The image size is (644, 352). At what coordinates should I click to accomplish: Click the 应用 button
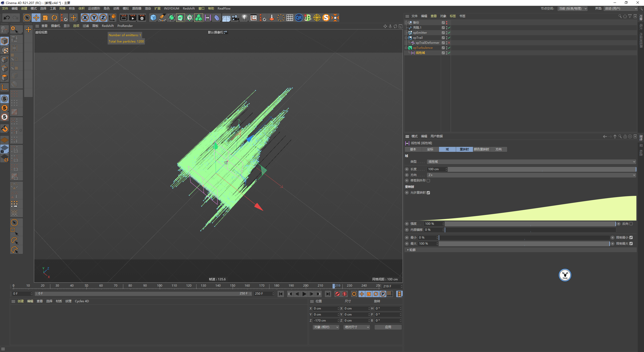tap(388, 327)
